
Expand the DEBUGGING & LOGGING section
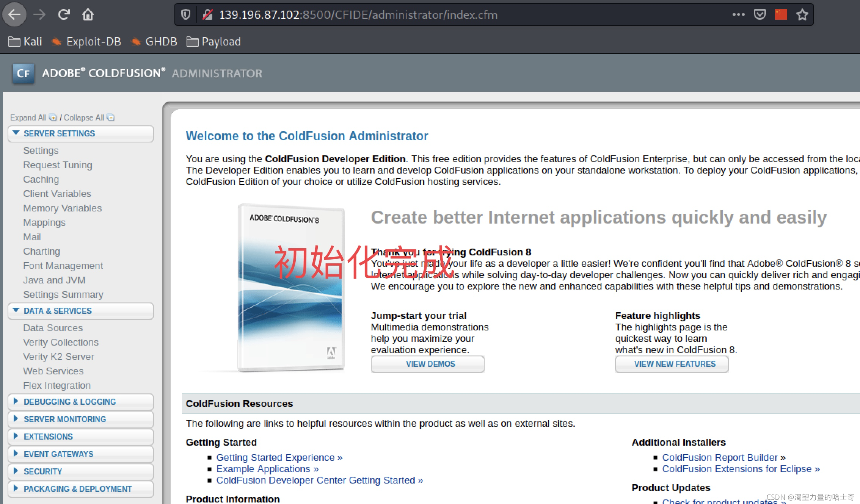point(81,402)
